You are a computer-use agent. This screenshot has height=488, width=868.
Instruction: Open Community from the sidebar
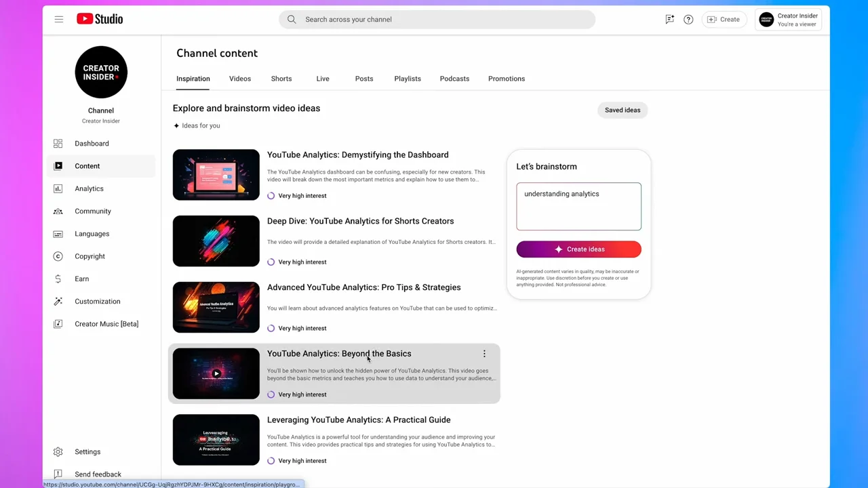(102, 211)
